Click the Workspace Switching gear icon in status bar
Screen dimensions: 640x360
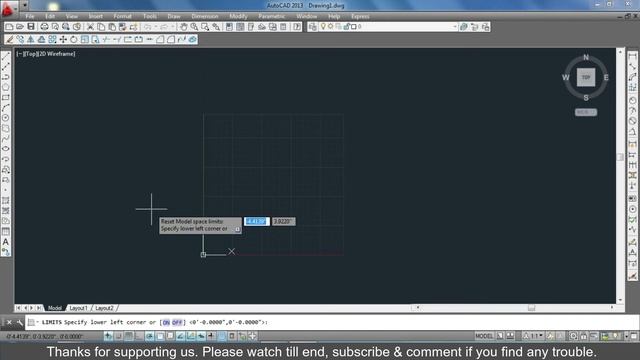coord(573,336)
